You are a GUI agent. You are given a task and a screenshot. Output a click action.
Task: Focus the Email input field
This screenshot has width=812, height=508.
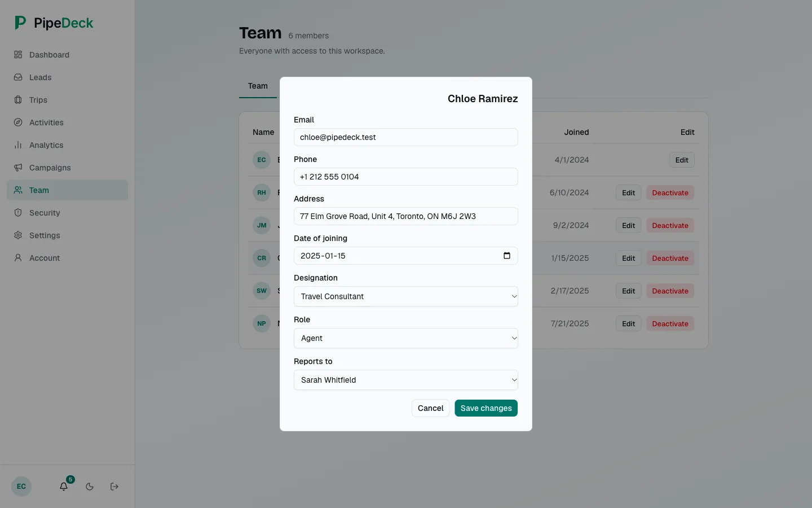(x=406, y=137)
